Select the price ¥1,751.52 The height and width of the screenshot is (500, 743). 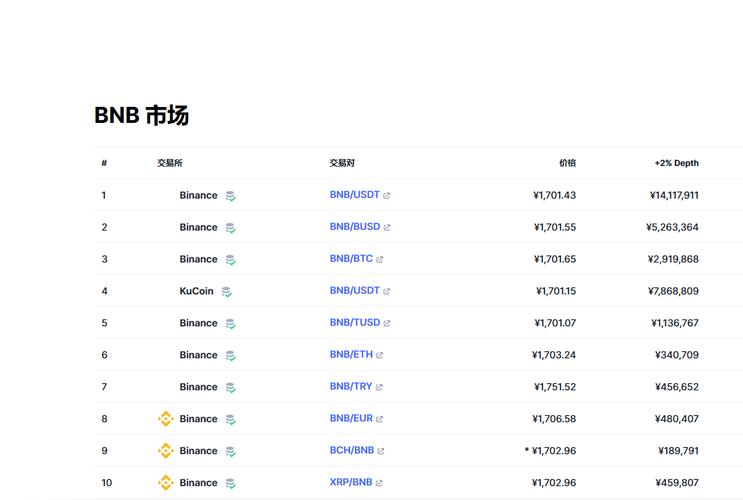(x=555, y=387)
